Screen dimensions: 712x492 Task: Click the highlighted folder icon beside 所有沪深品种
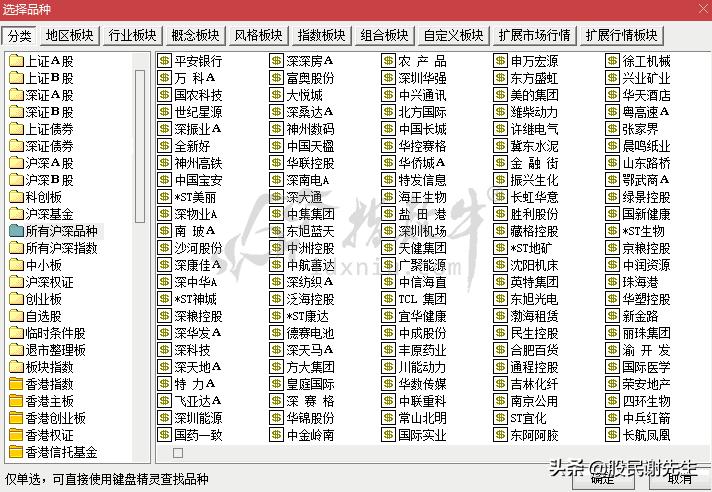pos(16,231)
